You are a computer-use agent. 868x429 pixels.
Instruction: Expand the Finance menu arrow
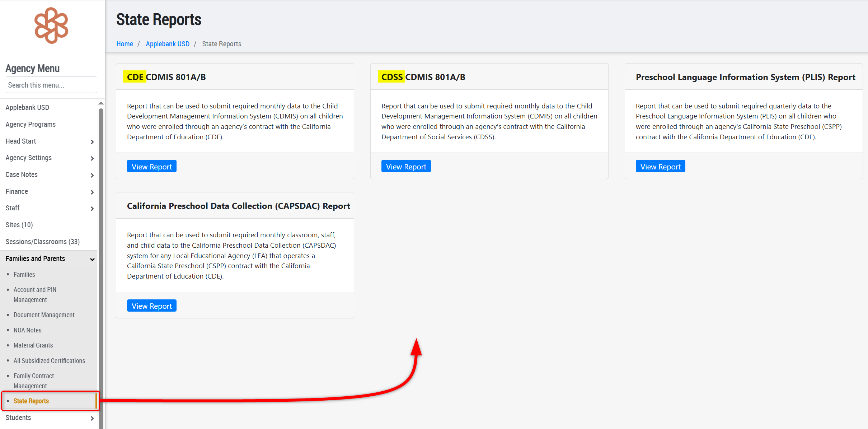pyautogui.click(x=92, y=192)
